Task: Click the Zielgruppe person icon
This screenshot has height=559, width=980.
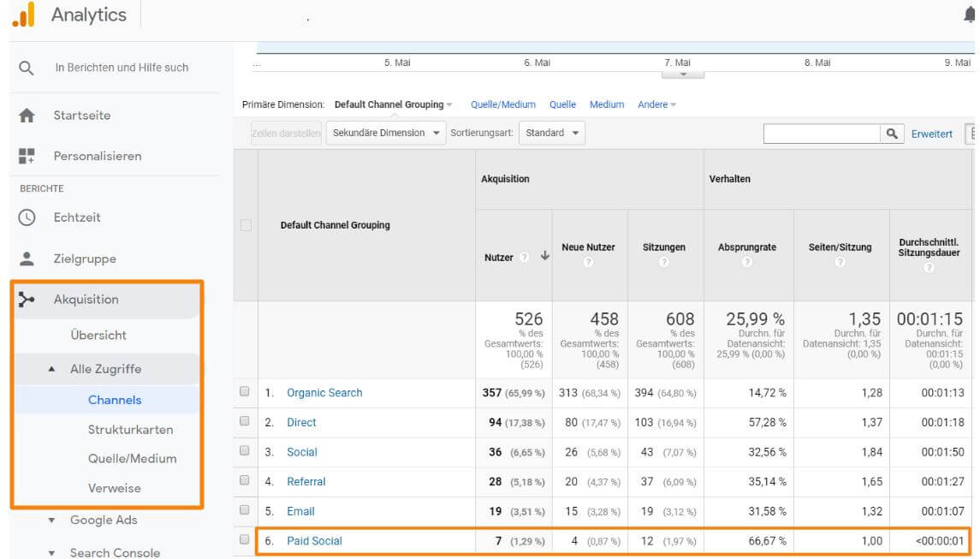Action: pos(27,259)
